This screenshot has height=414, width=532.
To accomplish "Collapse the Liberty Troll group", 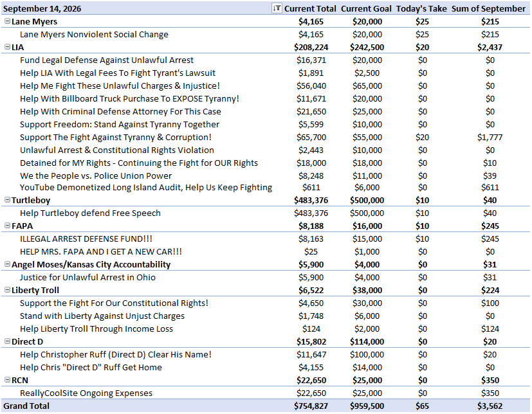I will tap(7, 290).
